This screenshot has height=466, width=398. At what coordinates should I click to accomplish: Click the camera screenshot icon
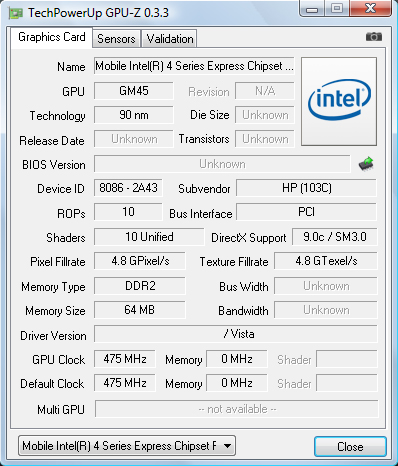(374, 37)
